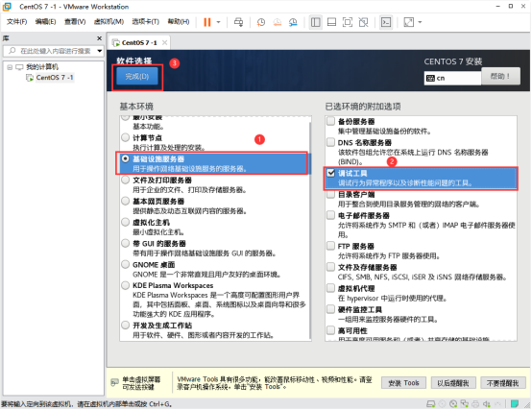The height and width of the screenshot is (410, 532).
Task: Click the hard disk status bar icon
Action: click(x=431, y=404)
